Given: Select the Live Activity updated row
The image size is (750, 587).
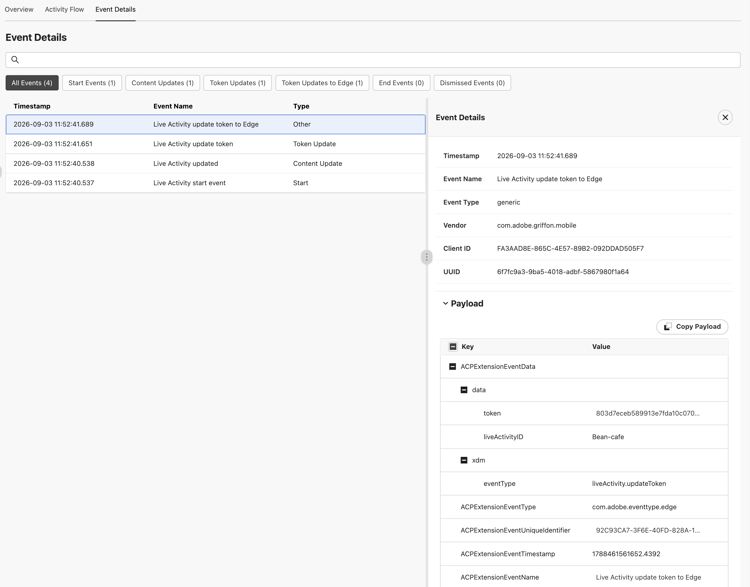Looking at the screenshot, I should (215, 164).
